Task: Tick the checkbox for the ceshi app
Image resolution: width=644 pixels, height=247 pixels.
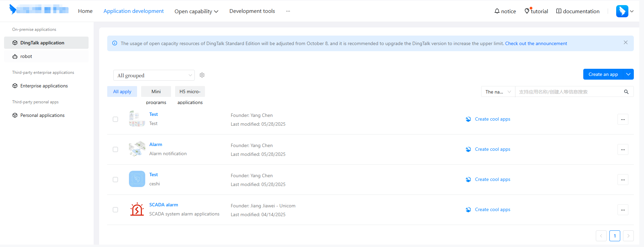Action: (115, 180)
